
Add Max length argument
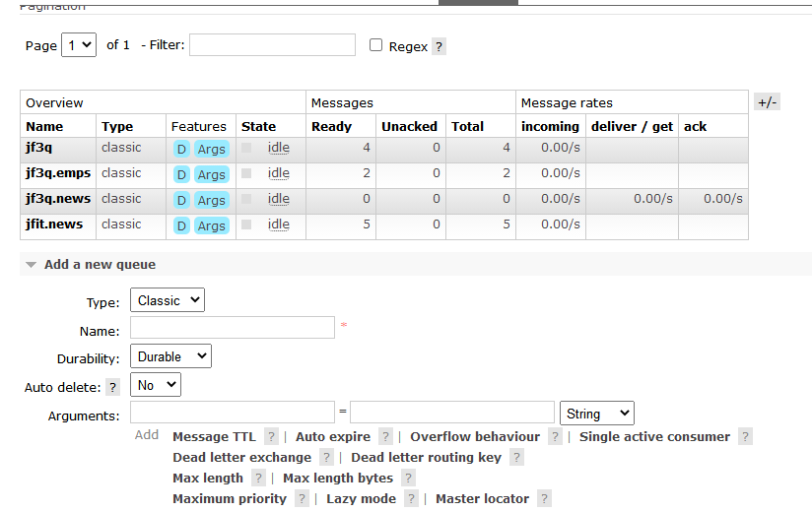(208, 478)
